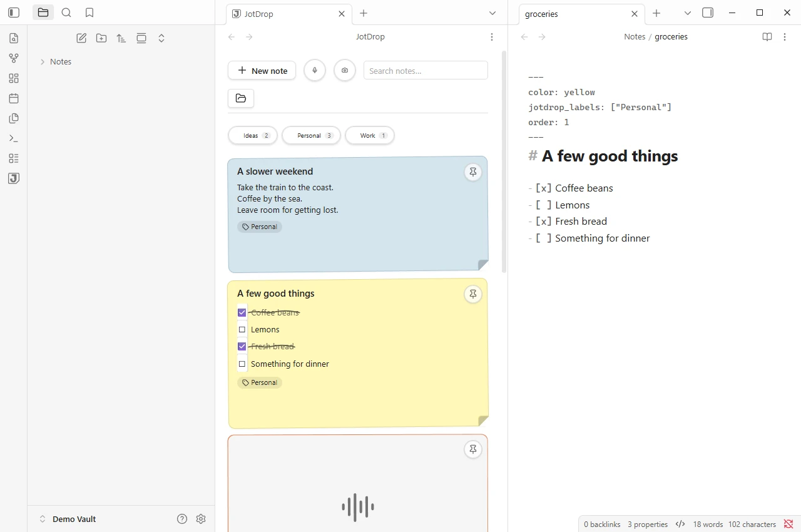Screen dimensions: 801x532
Task: Check the Something for dinner checkbox
Action: 242,364
